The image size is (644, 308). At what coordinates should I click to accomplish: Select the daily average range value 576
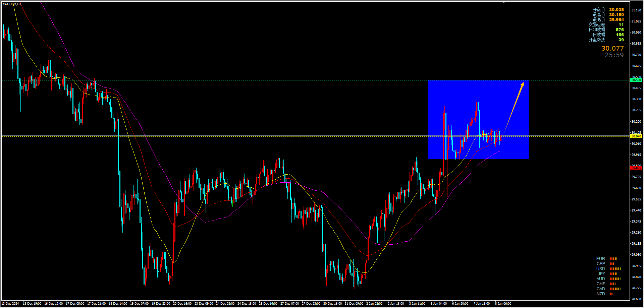coord(620,30)
